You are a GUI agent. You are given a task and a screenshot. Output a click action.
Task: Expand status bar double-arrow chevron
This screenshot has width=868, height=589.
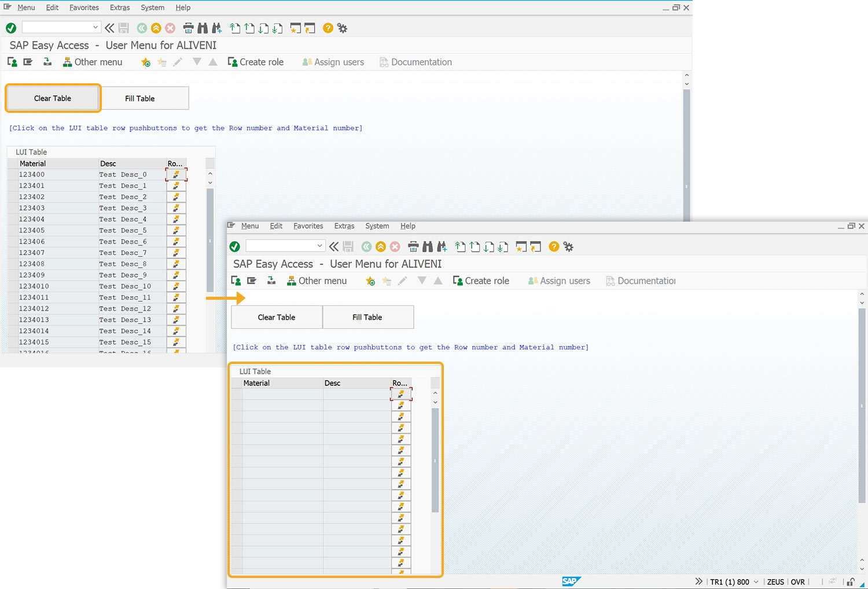(698, 581)
